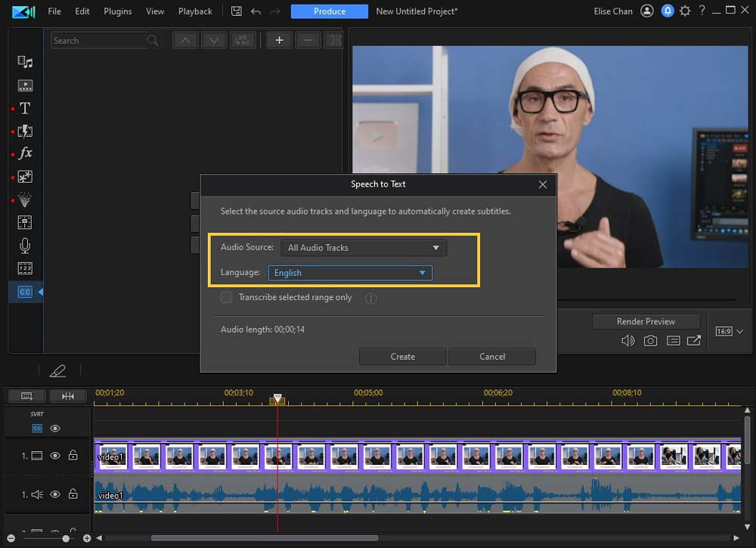Click Create in the Speech to Text dialog
This screenshot has height=548, width=756.
(x=402, y=356)
